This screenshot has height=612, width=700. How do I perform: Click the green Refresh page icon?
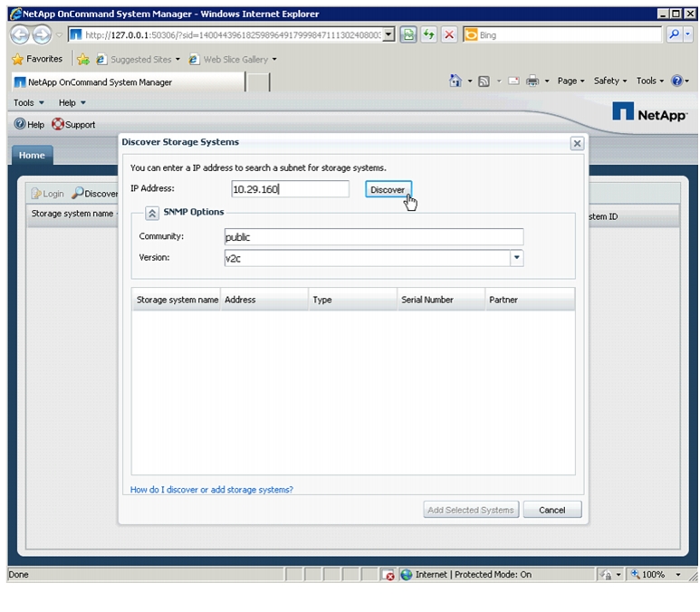click(x=429, y=34)
